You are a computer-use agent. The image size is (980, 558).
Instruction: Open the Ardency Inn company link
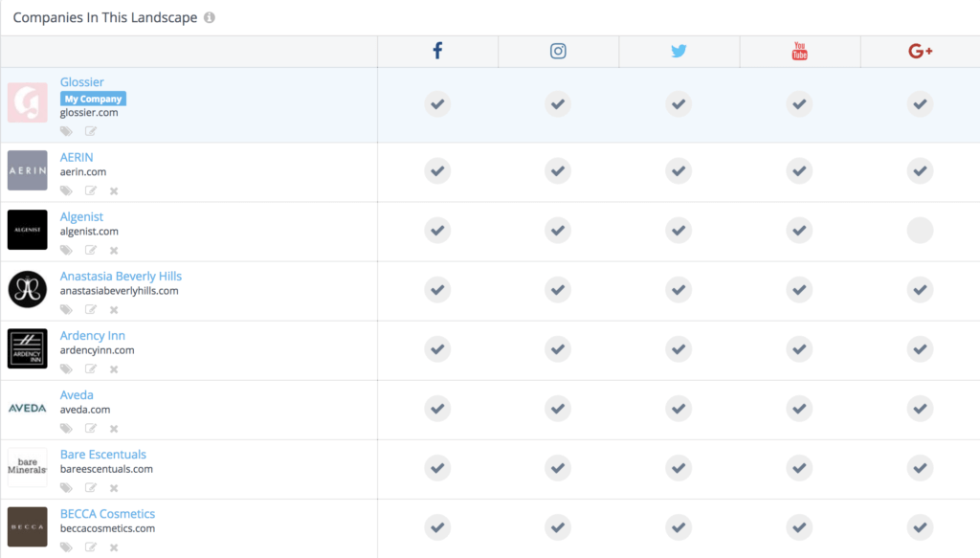tap(93, 335)
